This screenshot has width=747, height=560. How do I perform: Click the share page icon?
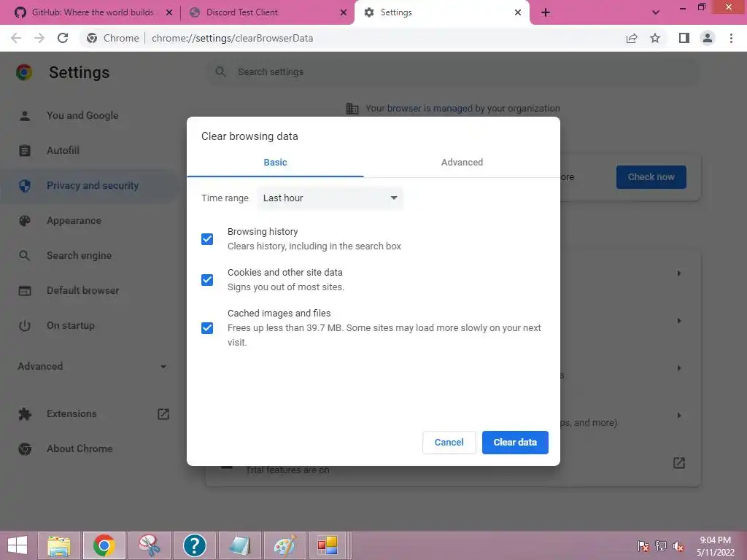point(632,38)
